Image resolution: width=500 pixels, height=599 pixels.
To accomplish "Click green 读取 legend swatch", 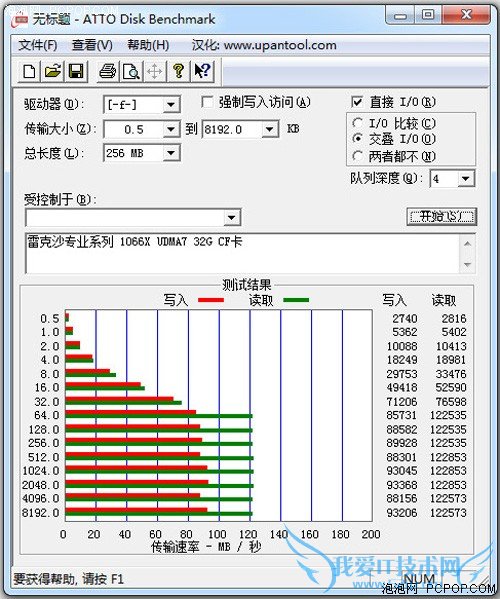I will pos(296,300).
